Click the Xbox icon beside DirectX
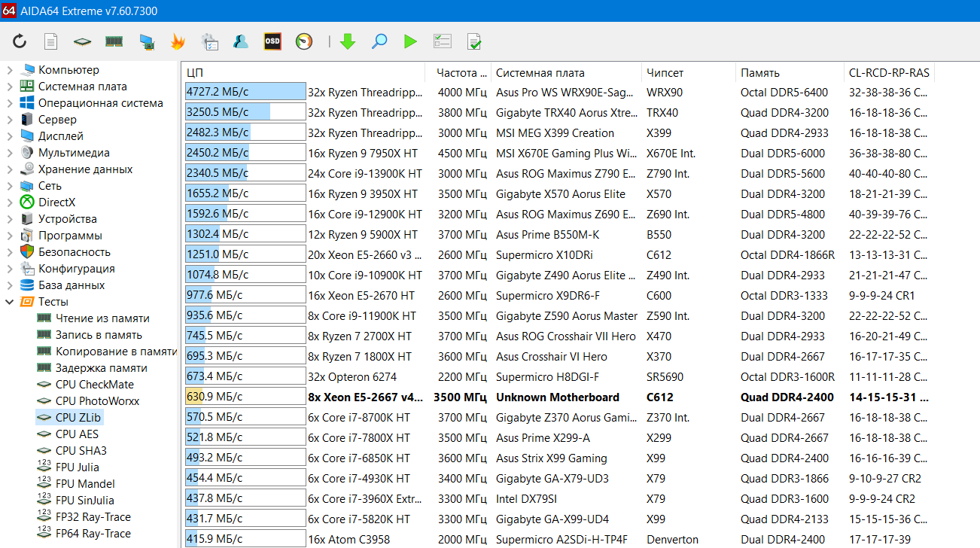This screenshot has width=980, height=548. click(27, 202)
